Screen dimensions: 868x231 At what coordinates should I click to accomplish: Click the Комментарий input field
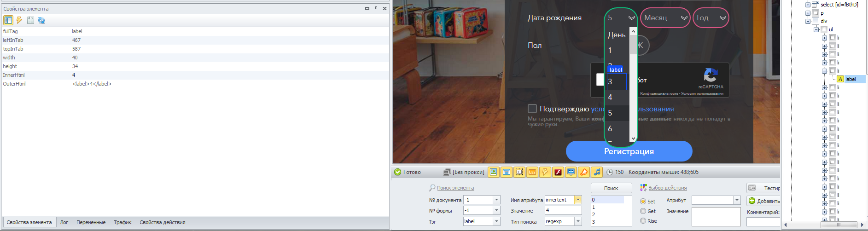763,222
